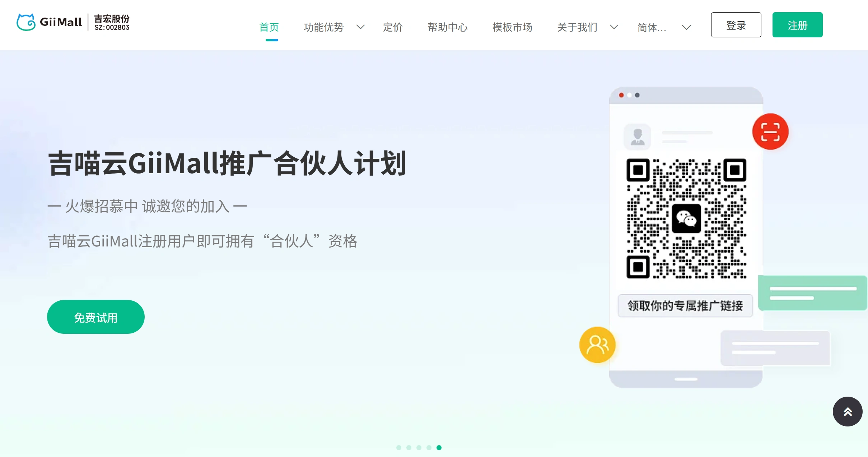Select the fourth carousel dot
This screenshot has height=457, width=868.
click(x=429, y=448)
